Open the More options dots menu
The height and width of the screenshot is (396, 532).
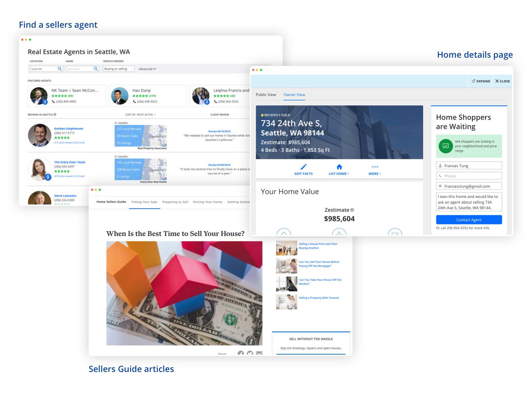click(x=375, y=167)
